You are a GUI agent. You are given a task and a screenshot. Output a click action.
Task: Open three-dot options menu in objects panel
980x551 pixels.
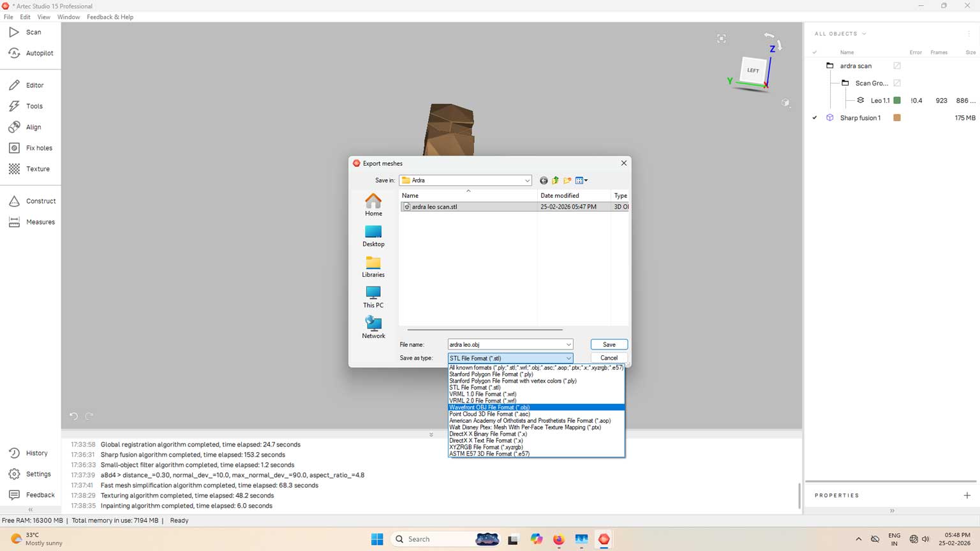pos(969,34)
